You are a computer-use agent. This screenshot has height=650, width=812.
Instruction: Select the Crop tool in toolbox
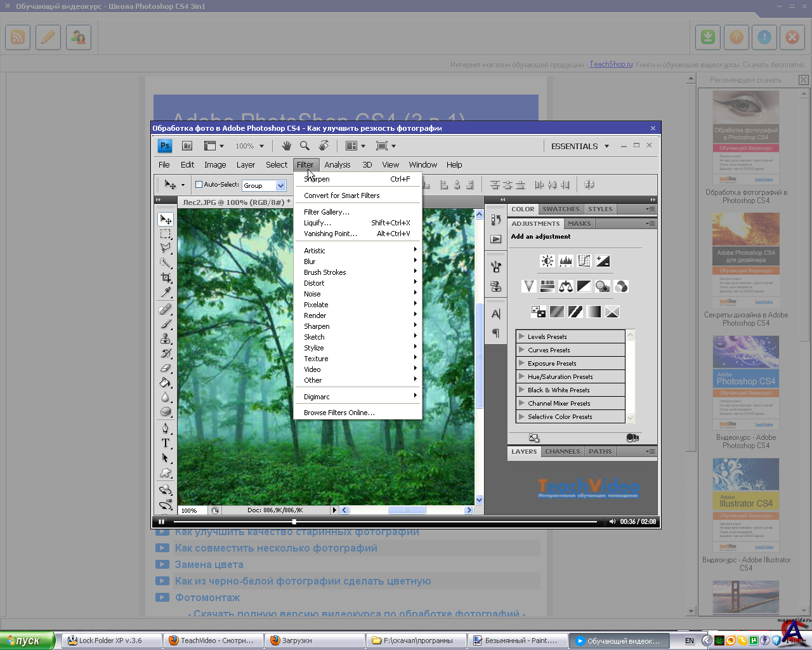[x=166, y=278]
